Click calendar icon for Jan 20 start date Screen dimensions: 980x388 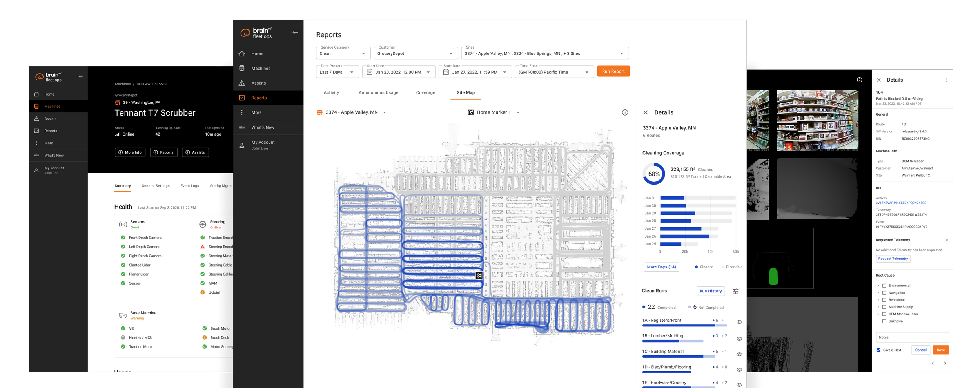click(369, 72)
